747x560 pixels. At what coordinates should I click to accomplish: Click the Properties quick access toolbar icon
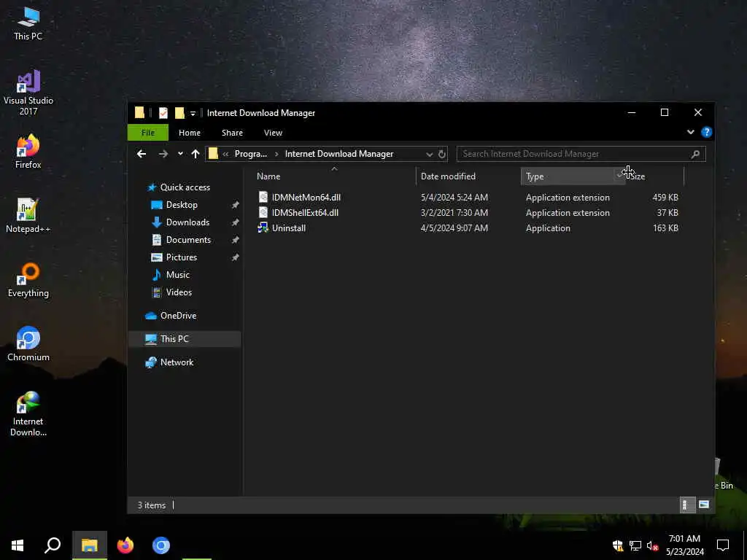(163, 113)
